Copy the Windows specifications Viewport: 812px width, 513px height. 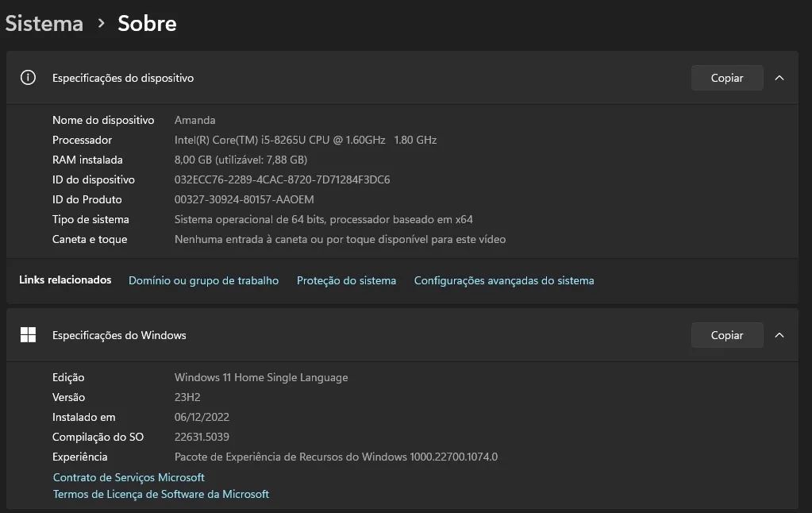[726, 335]
